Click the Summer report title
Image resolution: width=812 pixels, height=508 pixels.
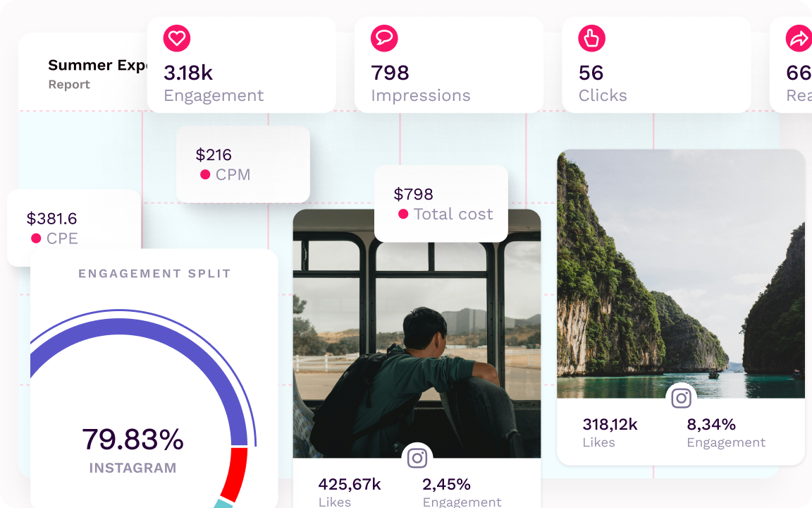(97, 66)
